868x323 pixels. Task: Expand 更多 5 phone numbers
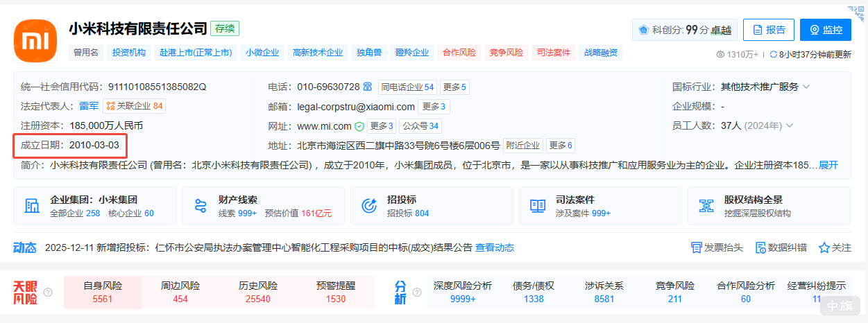tap(454, 87)
